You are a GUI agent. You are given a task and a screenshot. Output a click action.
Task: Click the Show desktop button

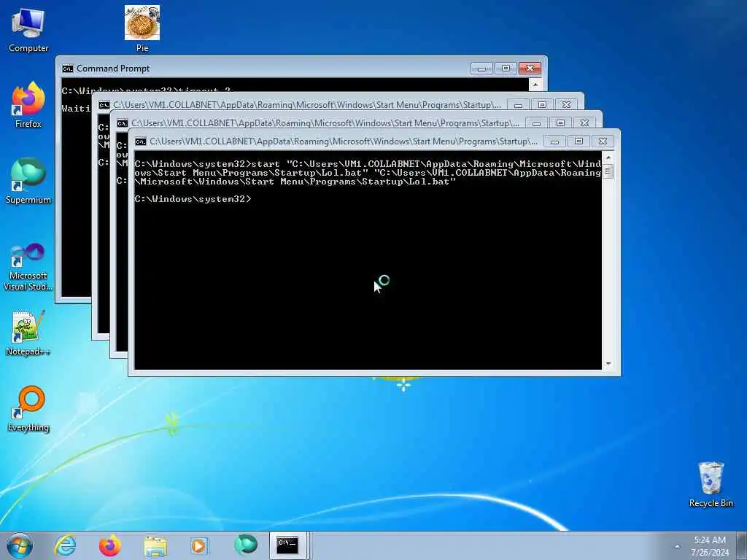[742, 545]
